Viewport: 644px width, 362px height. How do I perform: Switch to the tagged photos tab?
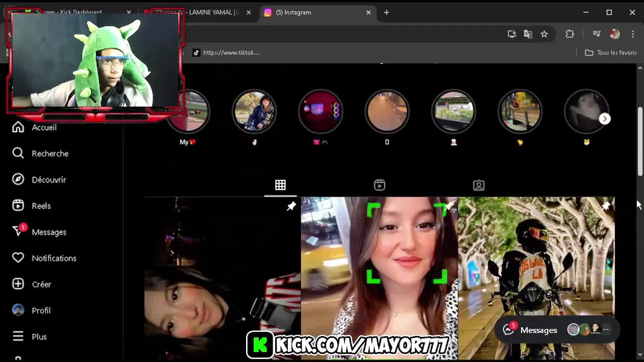(478, 185)
